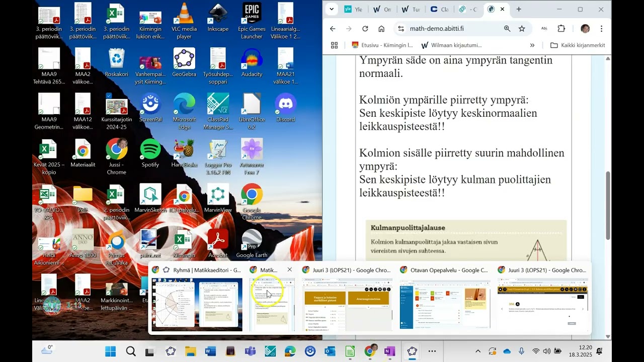Open Wilmaan kirjautuminen bookmark
The image size is (644, 362).
pyautogui.click(x=451, y=45)
